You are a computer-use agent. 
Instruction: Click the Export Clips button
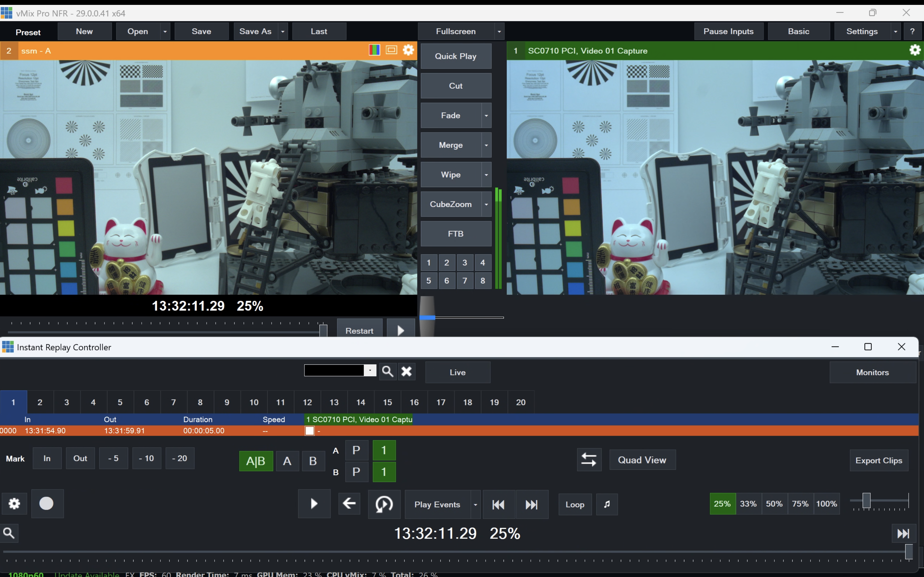tap(879, 460)
